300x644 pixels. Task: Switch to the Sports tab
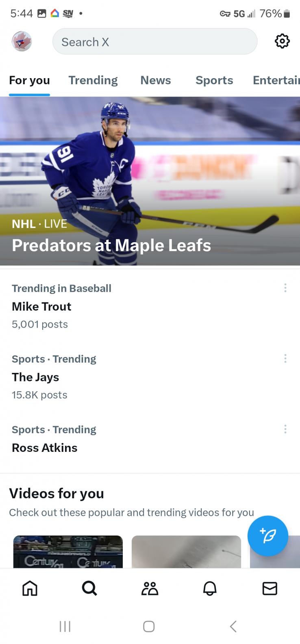pyautogui.click(x=214, y=80)
